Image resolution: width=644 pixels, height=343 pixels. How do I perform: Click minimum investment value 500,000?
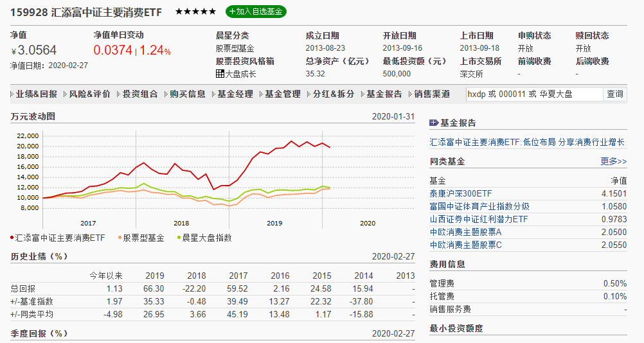[x=397, y=74]
